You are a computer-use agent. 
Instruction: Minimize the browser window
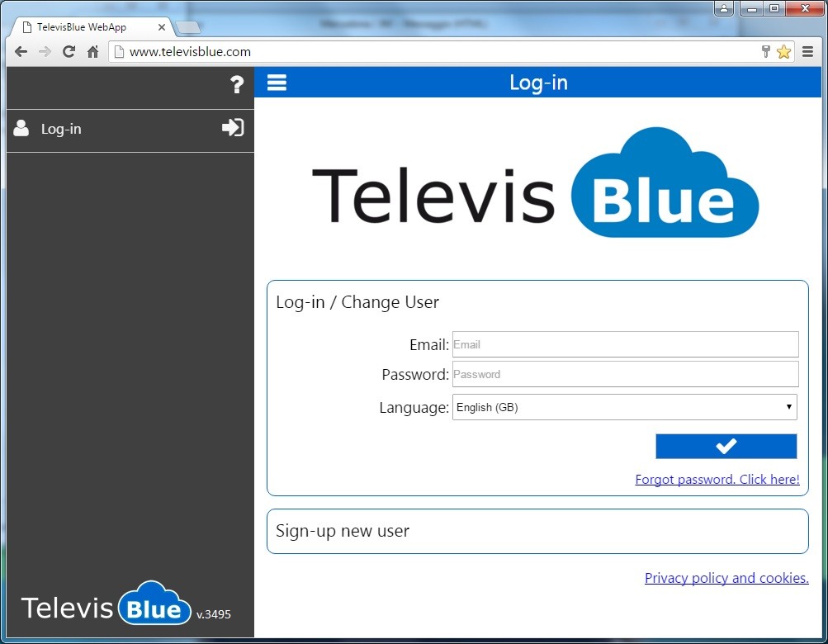[753, 8]
